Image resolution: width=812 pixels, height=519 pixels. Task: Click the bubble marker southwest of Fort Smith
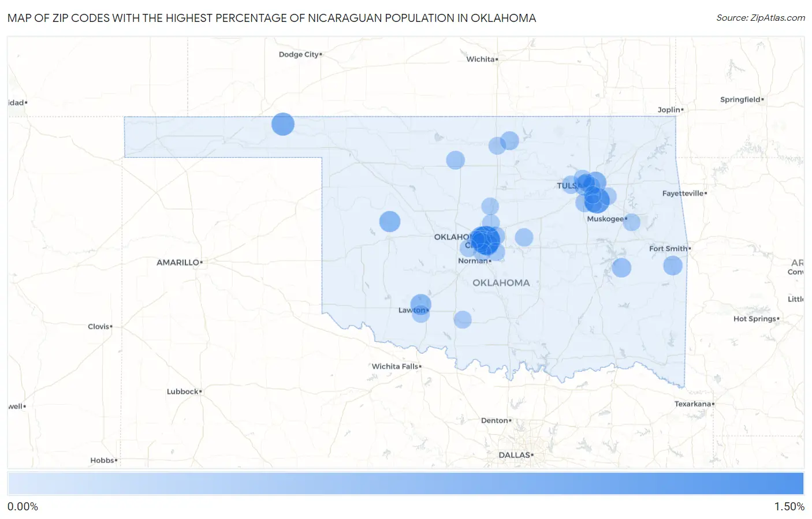coord(621,268)
